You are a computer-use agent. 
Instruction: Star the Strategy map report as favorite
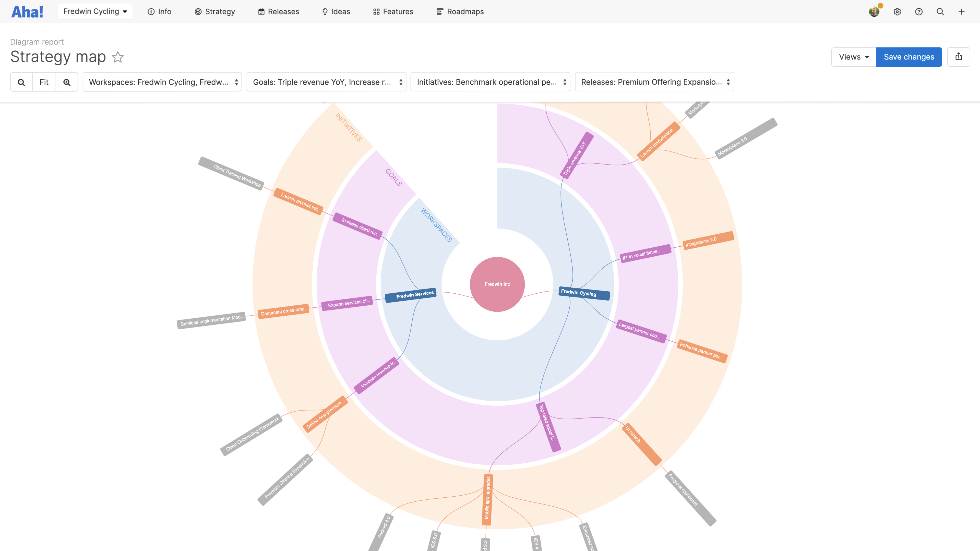118,57
